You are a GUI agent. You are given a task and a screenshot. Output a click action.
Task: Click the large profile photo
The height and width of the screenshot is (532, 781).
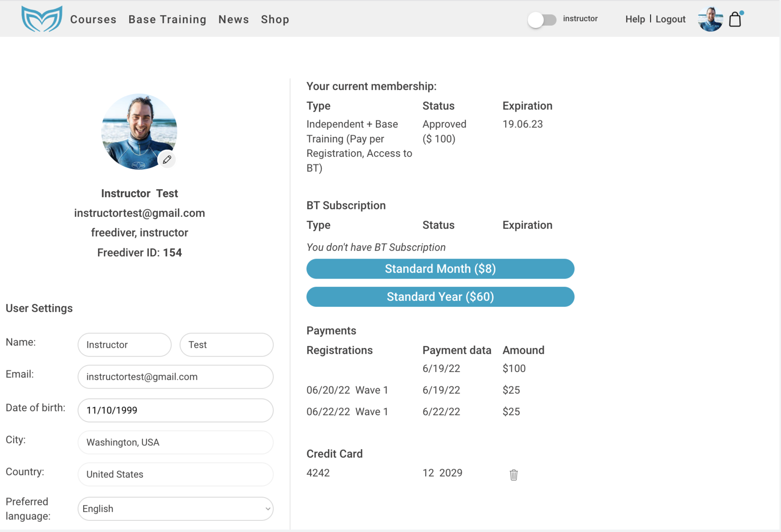pos(139,131)
